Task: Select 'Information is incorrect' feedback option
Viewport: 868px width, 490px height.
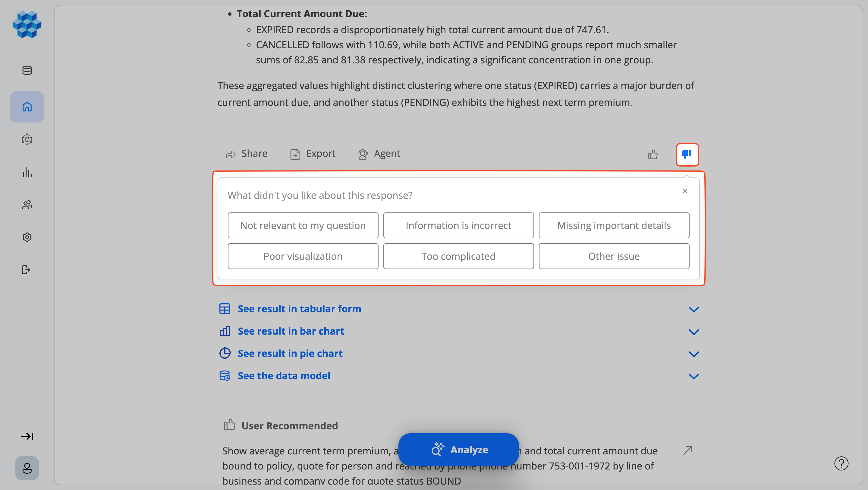Action: tap(458, 225)
